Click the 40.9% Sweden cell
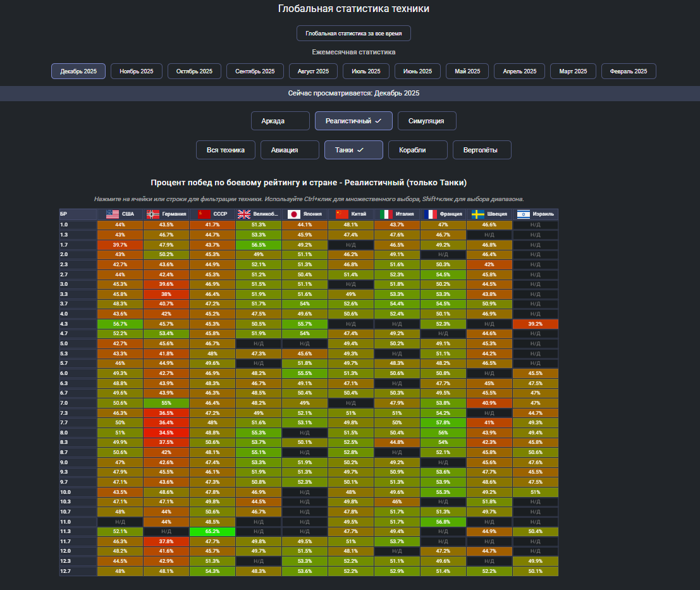Screen dimensions: 700x590 489,403
